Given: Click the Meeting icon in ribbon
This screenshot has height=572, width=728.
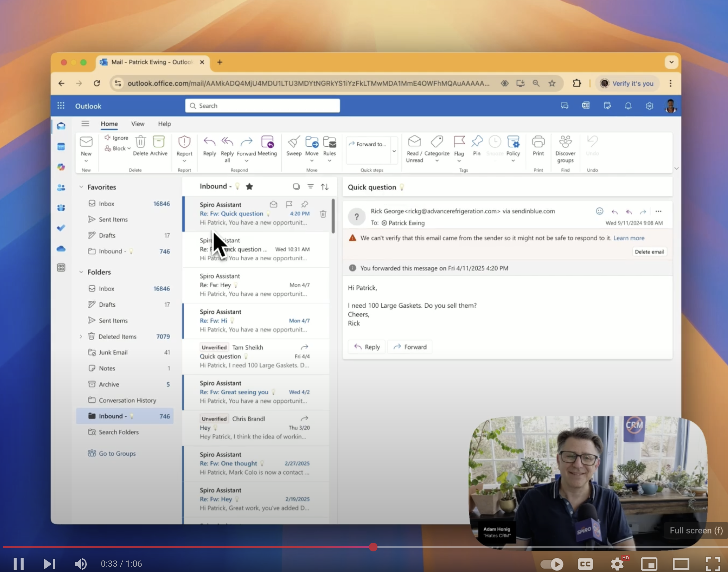Looking at the screenshot, I should pyautogui.click(x=267, y=142).
